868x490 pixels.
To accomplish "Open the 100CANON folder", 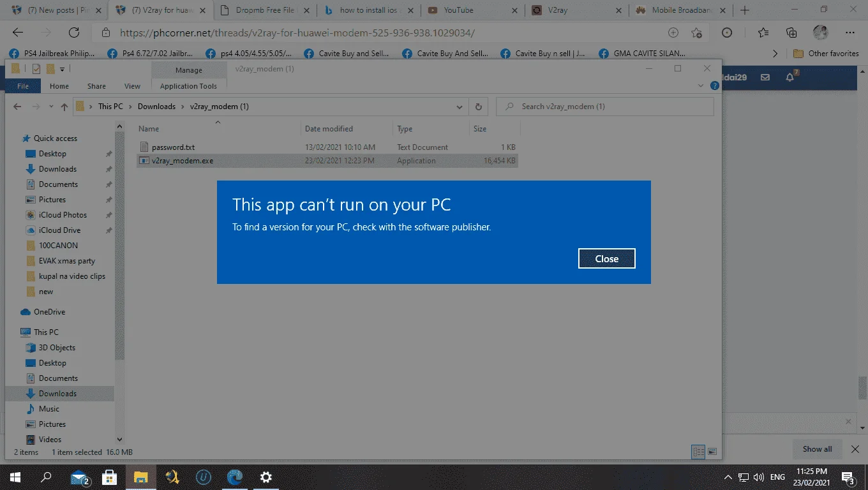I will click(x=58, y=246).
